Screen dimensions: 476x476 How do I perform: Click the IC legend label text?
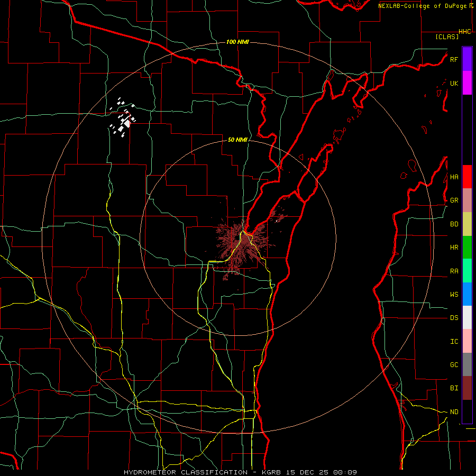pos(454,342)
